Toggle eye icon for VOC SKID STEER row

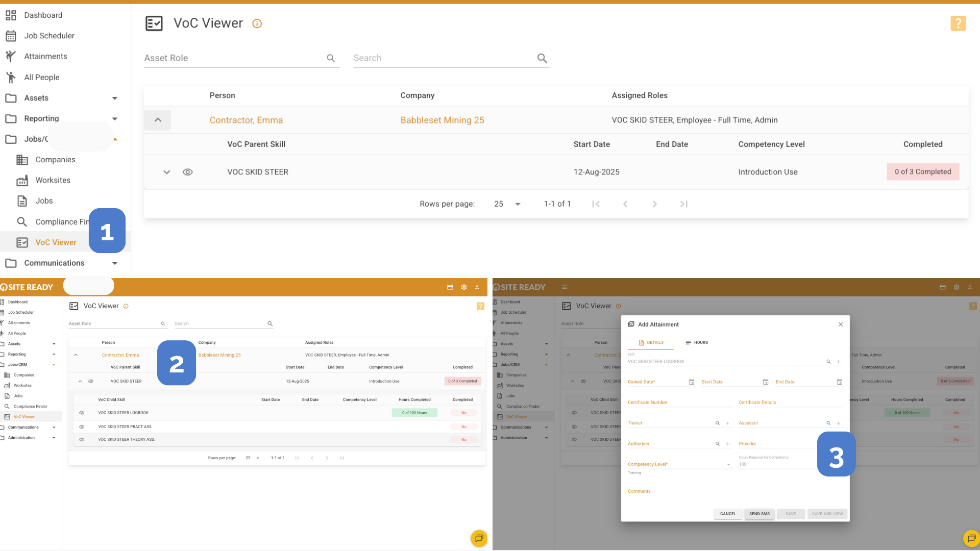click(187, 172)
